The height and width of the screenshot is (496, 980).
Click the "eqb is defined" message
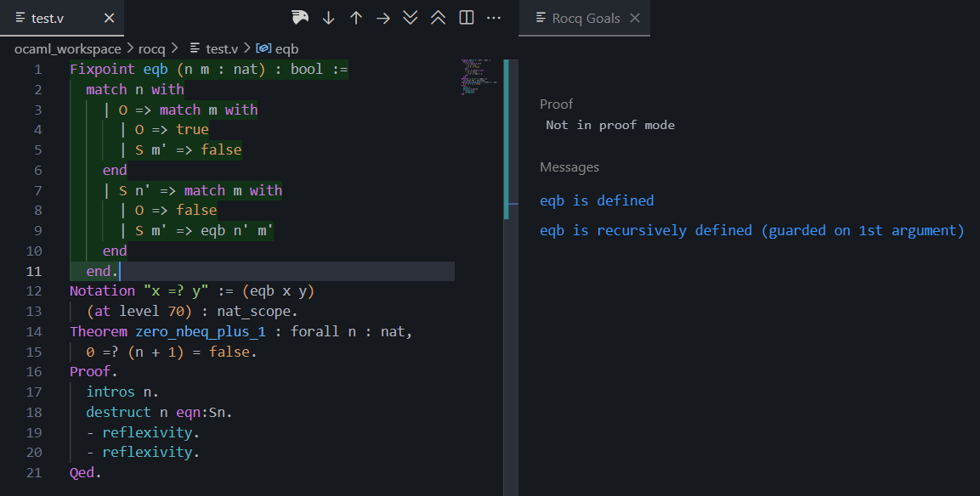pyautogui.click(x=597, y=201)
